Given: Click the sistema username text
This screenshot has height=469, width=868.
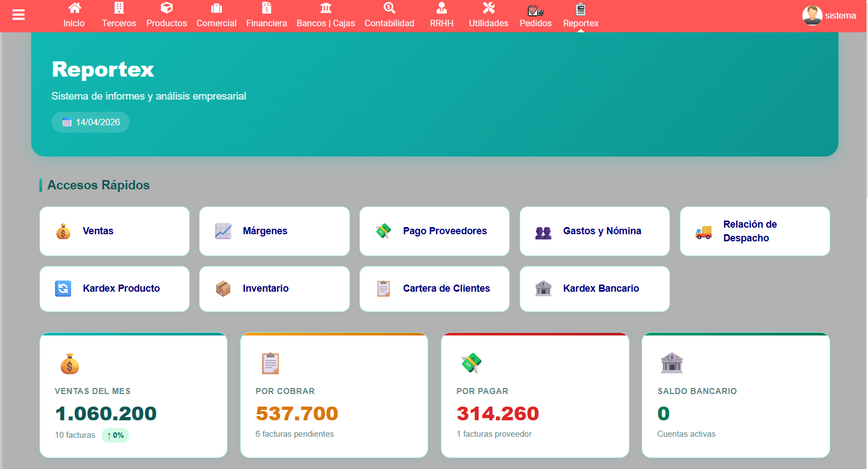Looking at the screenshot, I should pyautogui.click(x=841, y=16).
